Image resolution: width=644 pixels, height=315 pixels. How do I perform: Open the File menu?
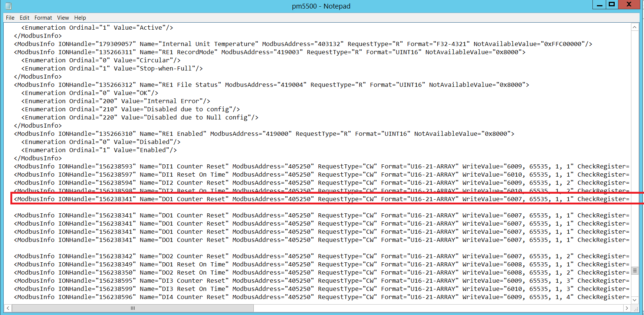pos(10,18)
